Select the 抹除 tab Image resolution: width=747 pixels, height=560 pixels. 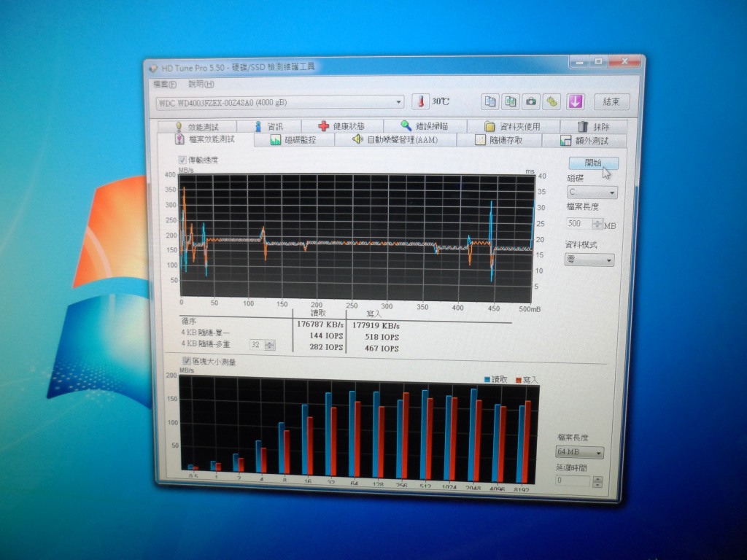[593, 127]
